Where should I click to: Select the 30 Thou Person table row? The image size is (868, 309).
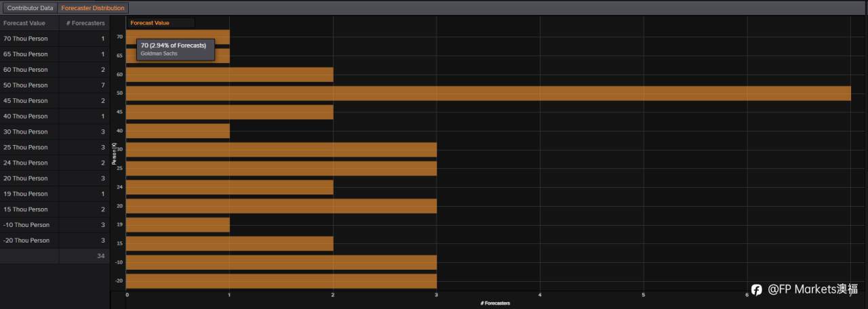click(x=54, y=131)
